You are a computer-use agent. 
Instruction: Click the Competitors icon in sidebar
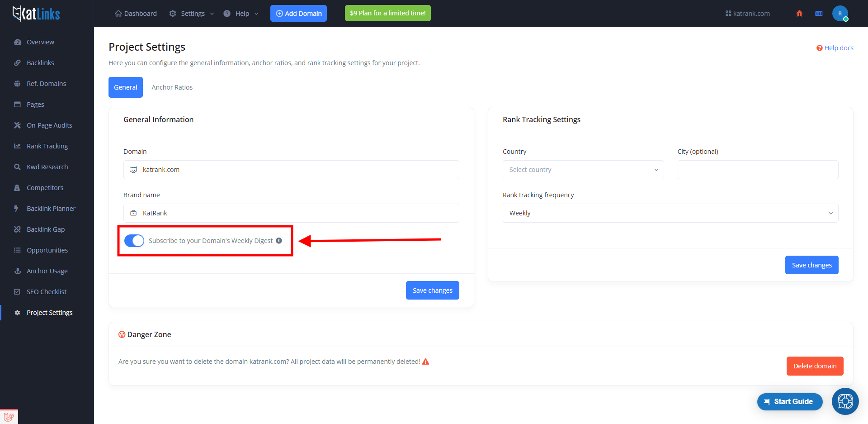tap(17, 188)
